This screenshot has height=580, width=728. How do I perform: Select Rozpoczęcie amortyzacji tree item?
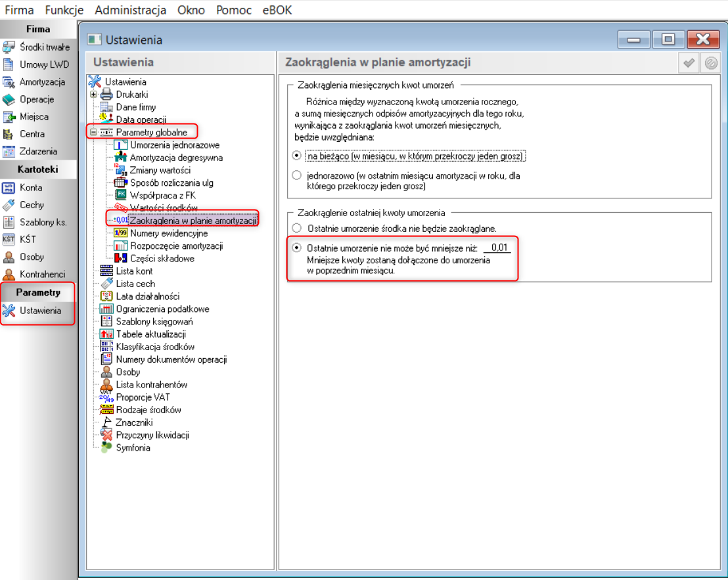(x=177, y=246)
